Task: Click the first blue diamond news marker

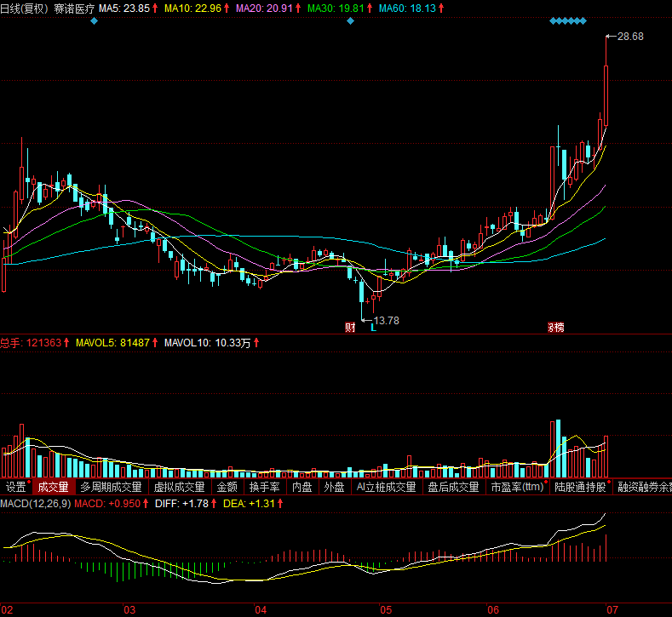Action: pyautogui.click(x=94, y=20)
